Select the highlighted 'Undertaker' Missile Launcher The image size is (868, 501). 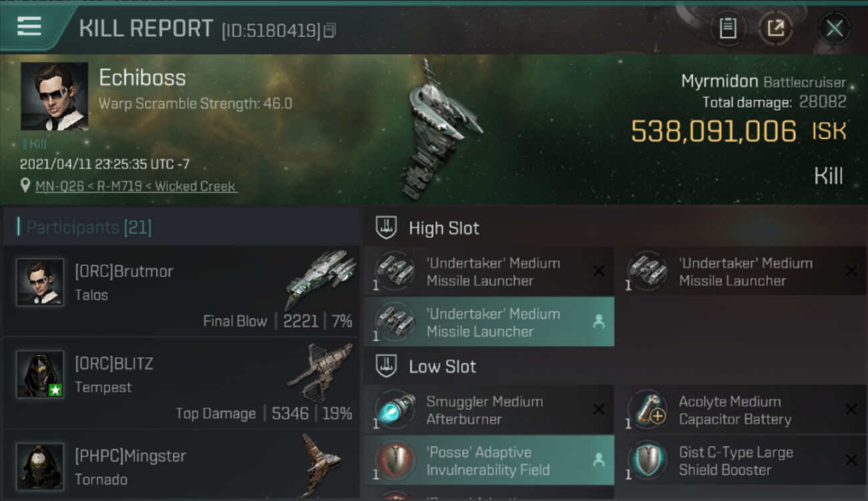click(489, 322)
